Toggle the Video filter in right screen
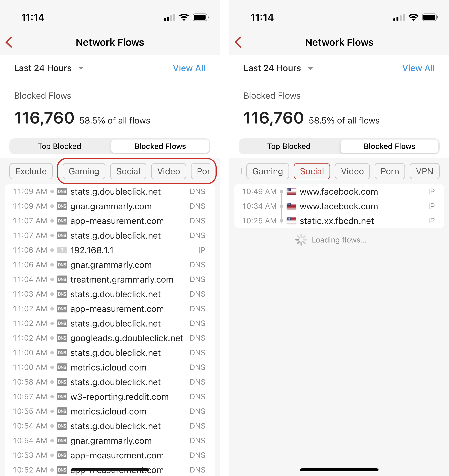This screenshot has width=449, height=476. tap(352, 171)
